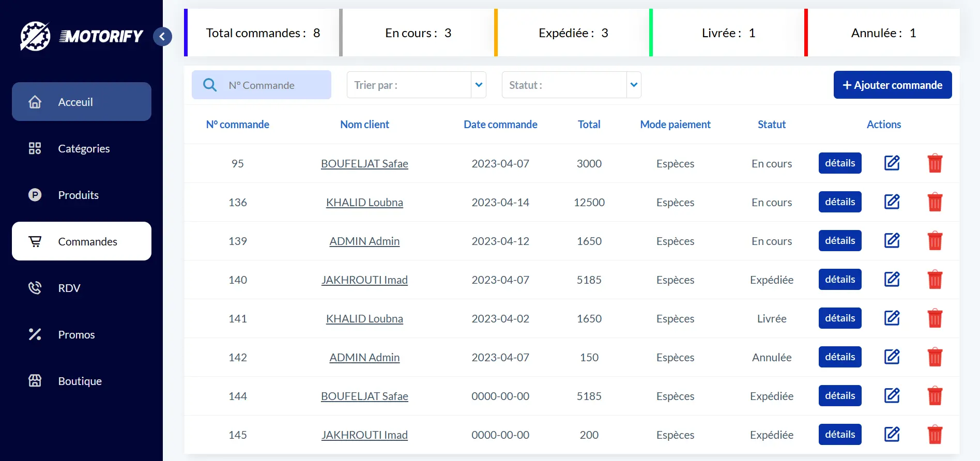
Task: Open client link BOUFELJAT Safae for order 95
Action: click(364, 164)
